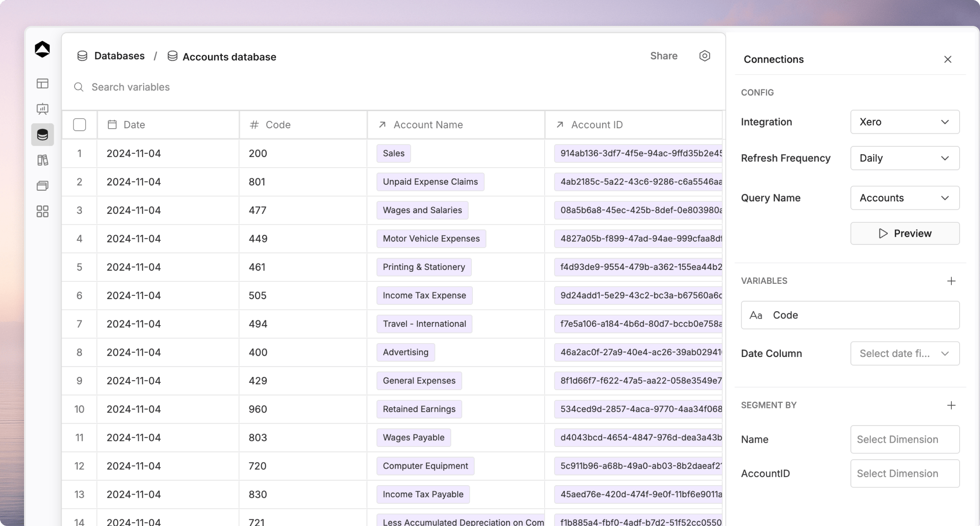Click the Accounts database breadcrumb title
This screenshot has width=980, height=526.
(x=229, y=57)
